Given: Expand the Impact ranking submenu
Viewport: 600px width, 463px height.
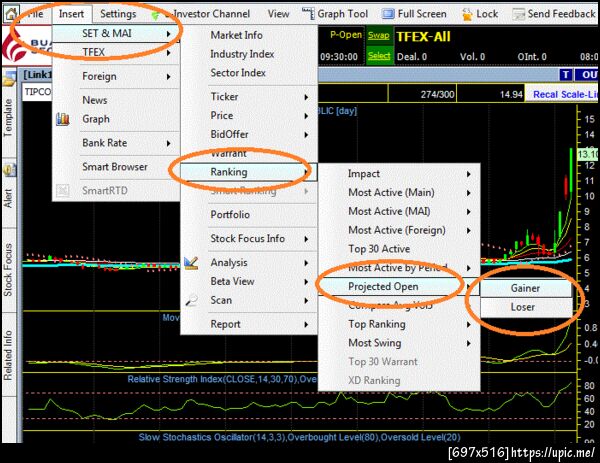Looking at the screenshot, I should 399,174.
